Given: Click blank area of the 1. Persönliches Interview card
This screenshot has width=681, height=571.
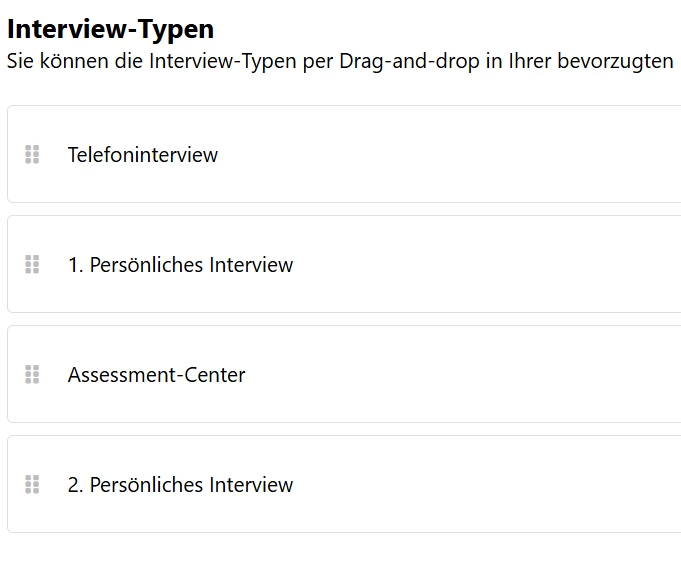Looking at the screenshot, I should click(480, 265).
